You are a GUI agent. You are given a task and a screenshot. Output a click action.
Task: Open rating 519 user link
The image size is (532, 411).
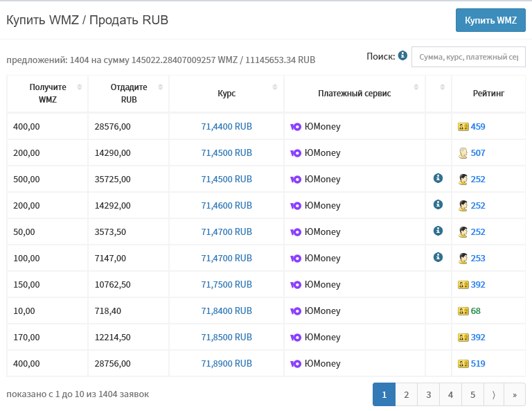[x=478, y=363]
